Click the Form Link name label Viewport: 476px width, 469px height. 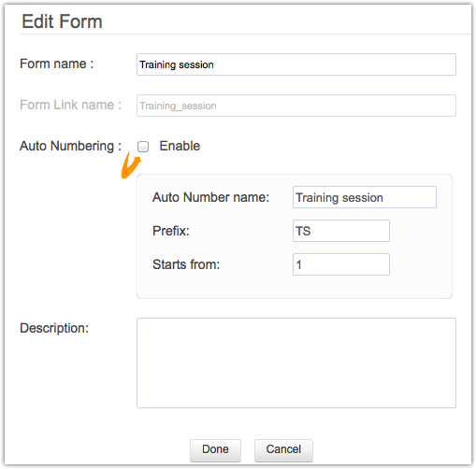click(70, 105)
